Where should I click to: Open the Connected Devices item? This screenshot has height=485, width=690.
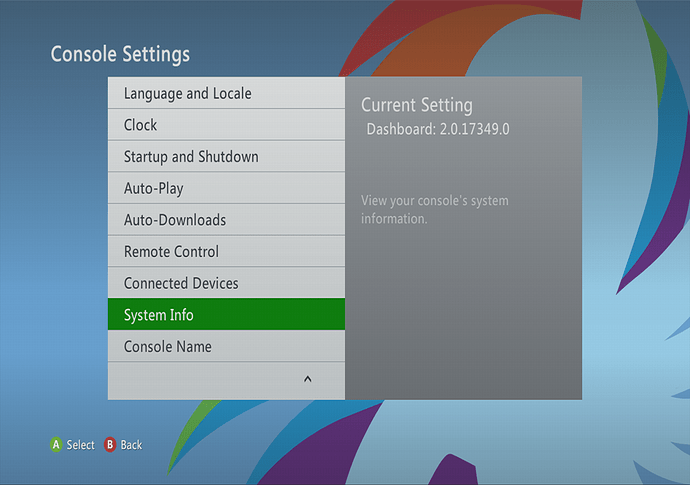pos(181,284)
